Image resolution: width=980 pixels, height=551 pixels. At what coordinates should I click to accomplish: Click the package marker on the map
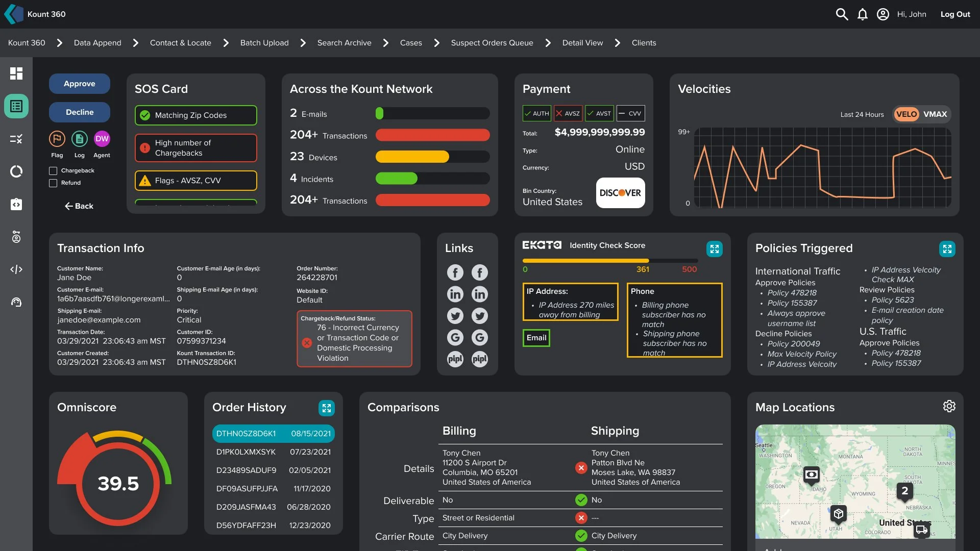[839, 514]
